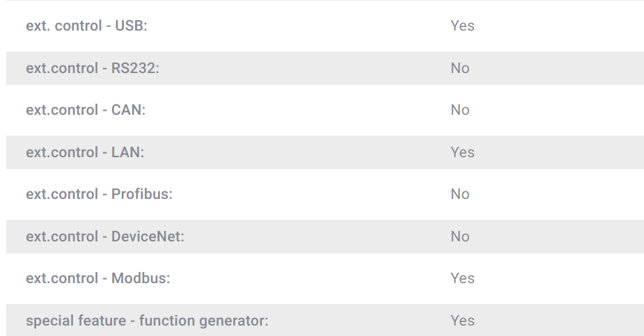This screenshot has width=644, height=336.
Task: Click empty middle of shaded RS232 row
Action: tap(306, 68)
